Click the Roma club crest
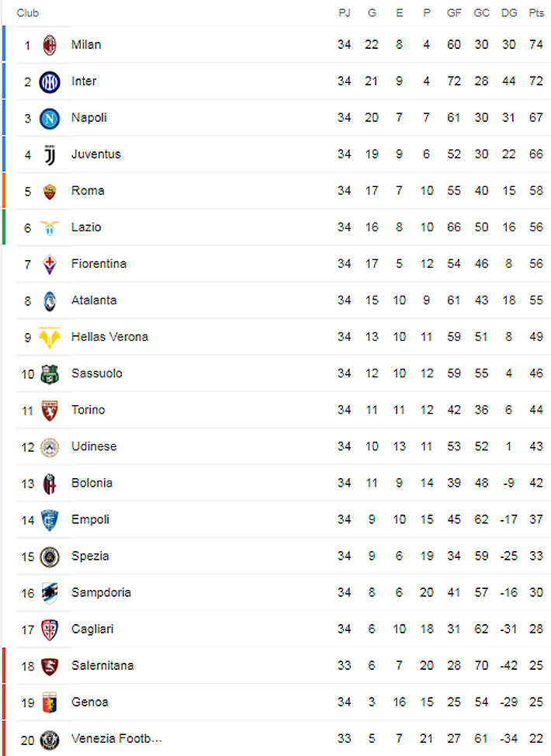Screen dimensions: 551x756 [x=50, y=191]
